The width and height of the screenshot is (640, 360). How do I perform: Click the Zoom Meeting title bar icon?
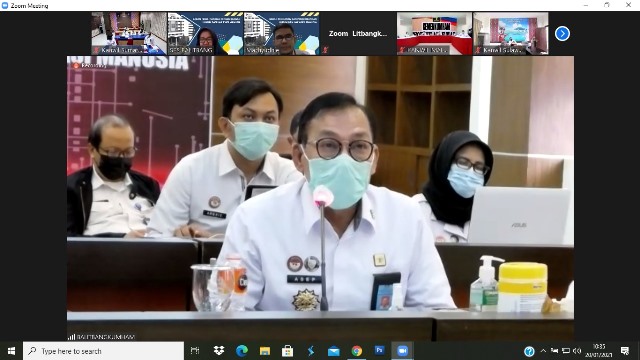click(5, 5)
